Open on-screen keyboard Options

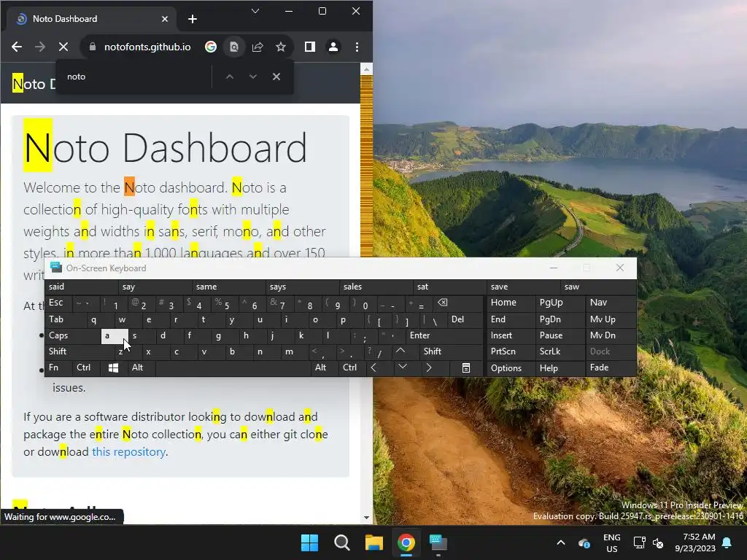(x=511, y=368)
